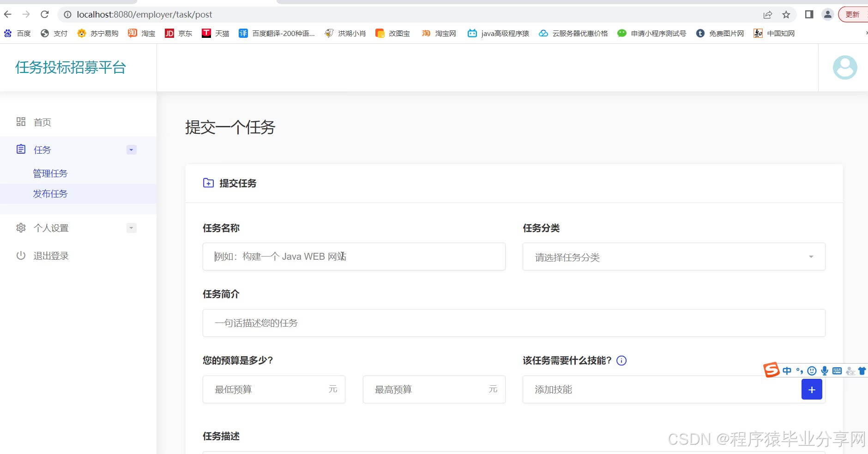This screenshot has width=868, height=454.
Task: Click the share page icon in address bar
Action: click(767, 15)
